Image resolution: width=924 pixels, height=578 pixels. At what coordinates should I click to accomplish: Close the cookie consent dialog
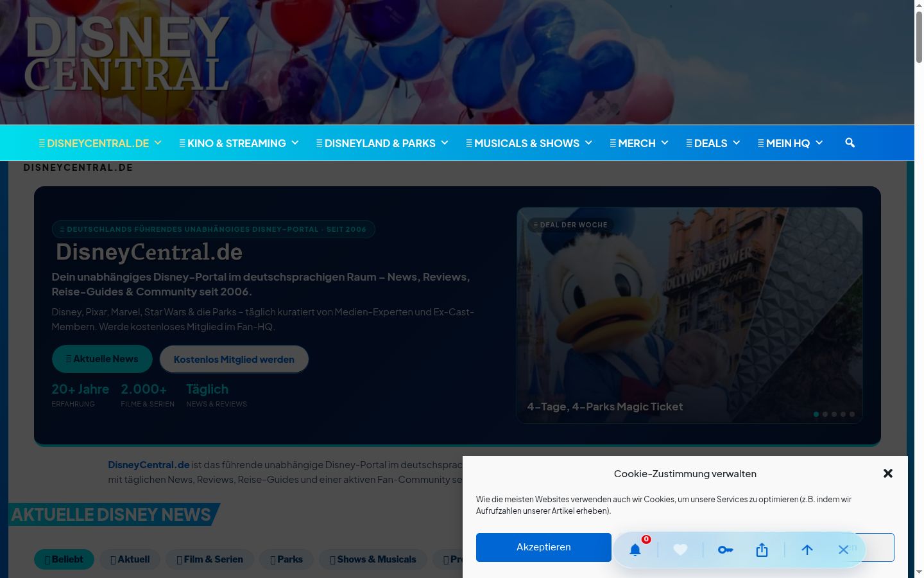888,473
